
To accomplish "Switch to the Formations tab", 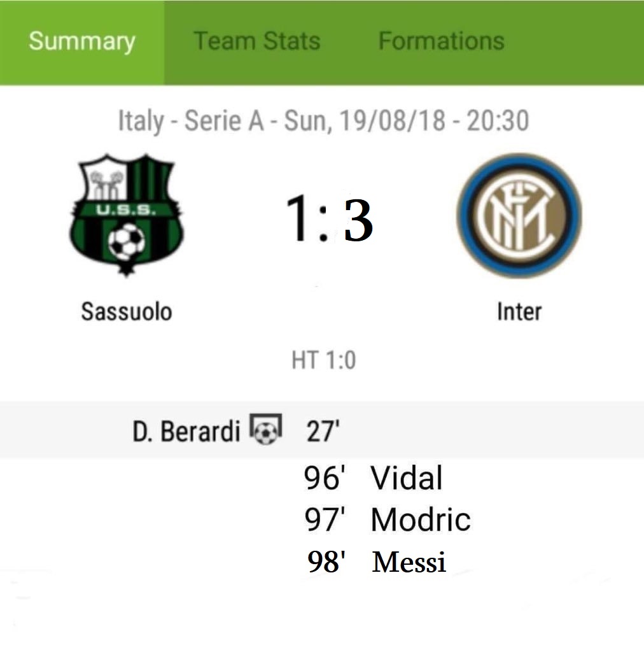I will coord(441,41).
